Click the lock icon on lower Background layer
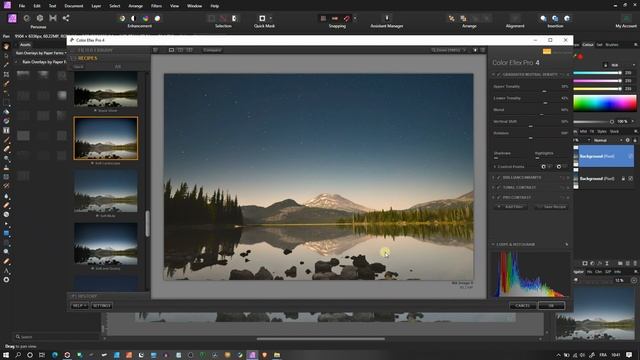This screenshot has width=640, height=360. [x=623, y=179]
